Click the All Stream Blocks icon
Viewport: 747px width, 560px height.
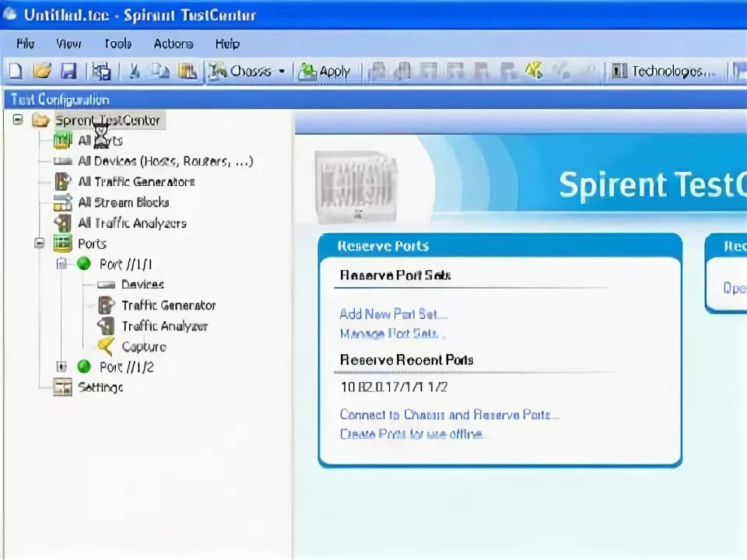(62, 202)
